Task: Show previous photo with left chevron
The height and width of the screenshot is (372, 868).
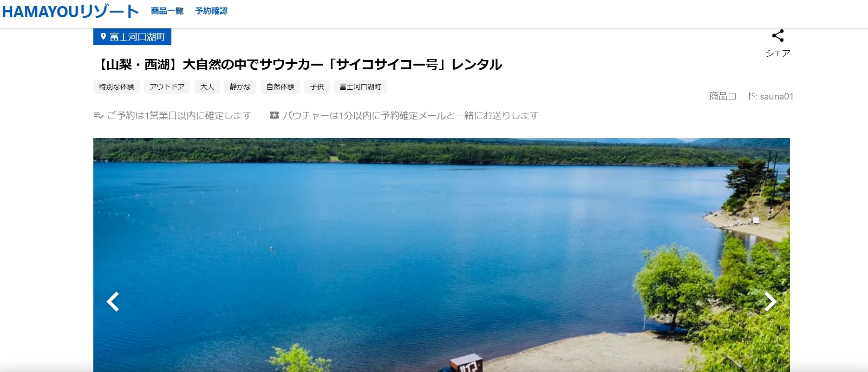Action: 113,301
